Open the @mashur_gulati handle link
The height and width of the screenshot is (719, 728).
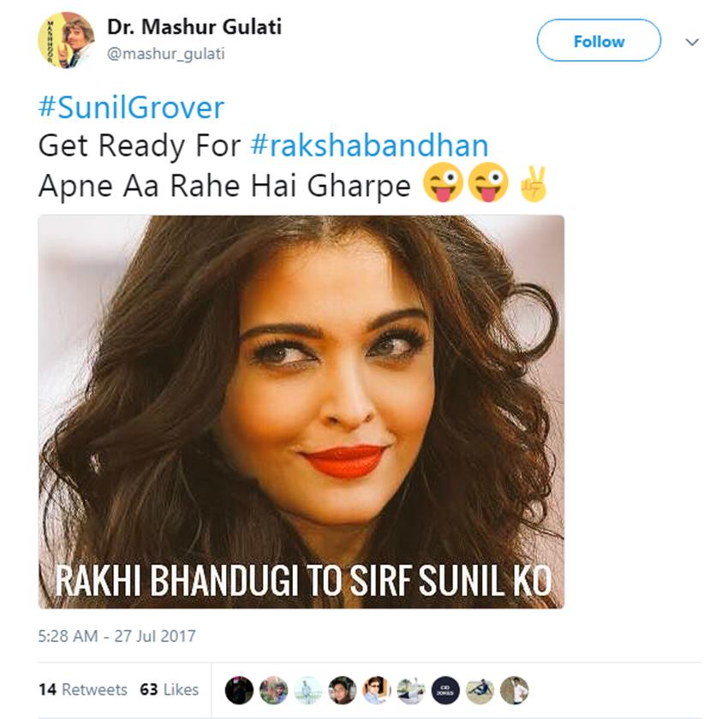tap(166, 54)
